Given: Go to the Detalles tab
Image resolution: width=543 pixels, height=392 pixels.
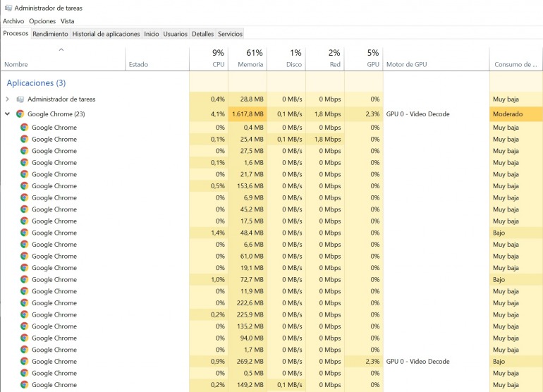Looking at the screenshot, I should coord(202,34).
